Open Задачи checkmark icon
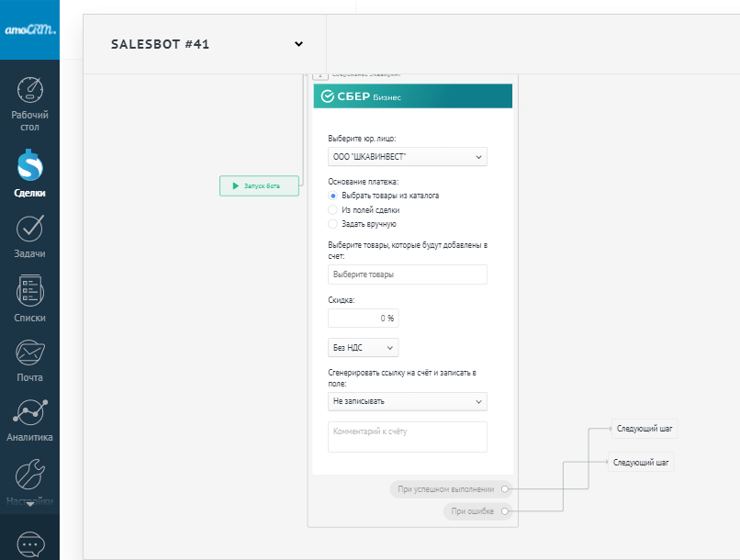Image resolution: width=740 pixels, height=560 pixels. click(x=29, y=228)
